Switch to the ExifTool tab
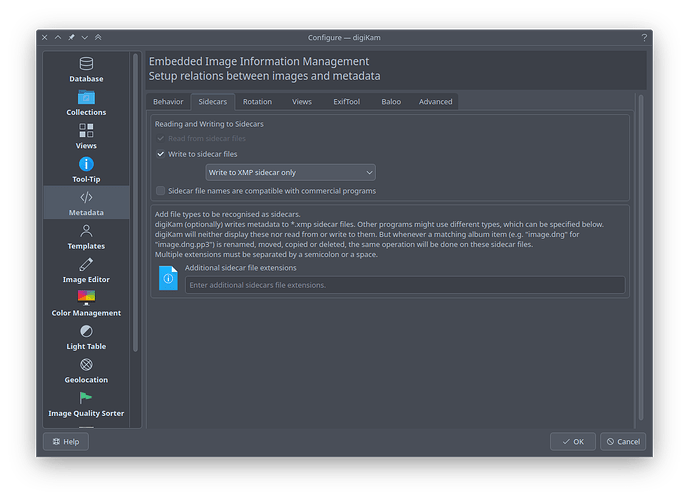The height and width of the screenshot is (500, 688). point(347,101)
